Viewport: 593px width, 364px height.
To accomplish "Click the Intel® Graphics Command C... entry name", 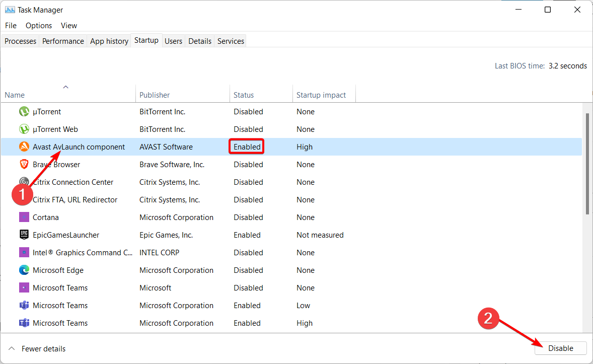I will point(83,252).
